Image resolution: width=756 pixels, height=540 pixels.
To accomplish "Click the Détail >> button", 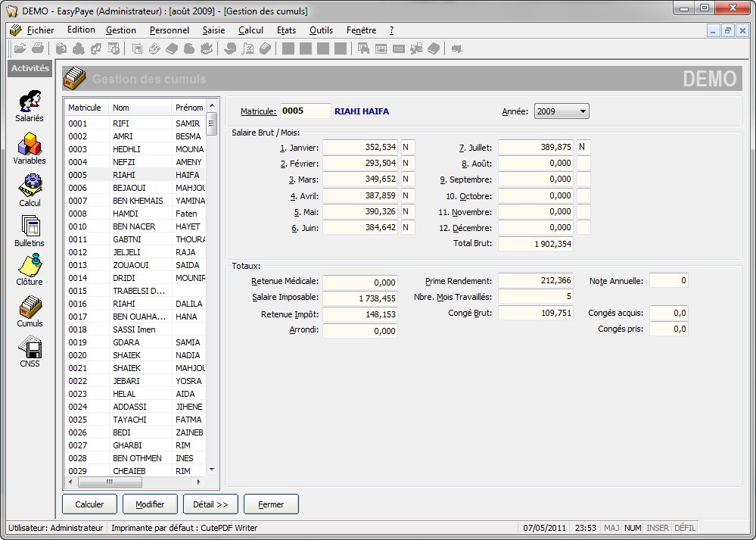I will click(x=210, y=504).
